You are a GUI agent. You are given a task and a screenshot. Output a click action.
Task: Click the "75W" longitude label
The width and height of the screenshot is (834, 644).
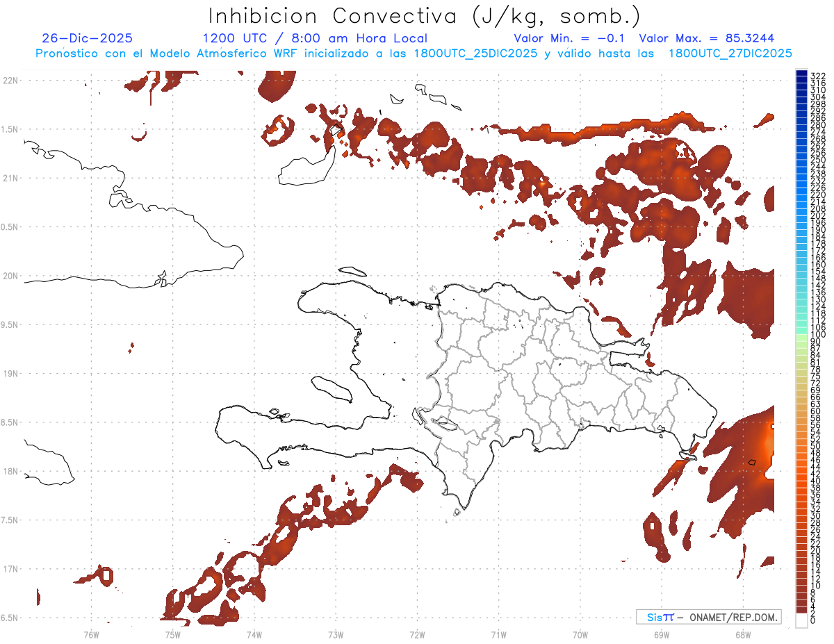click(173, 634)
